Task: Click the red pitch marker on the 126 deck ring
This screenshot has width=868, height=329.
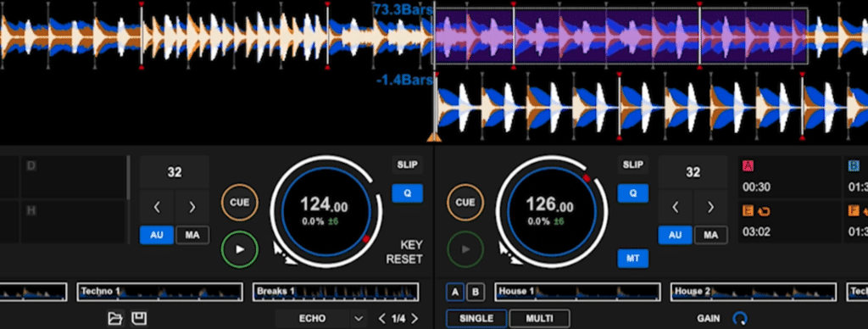Action: (x=587, y=178)
